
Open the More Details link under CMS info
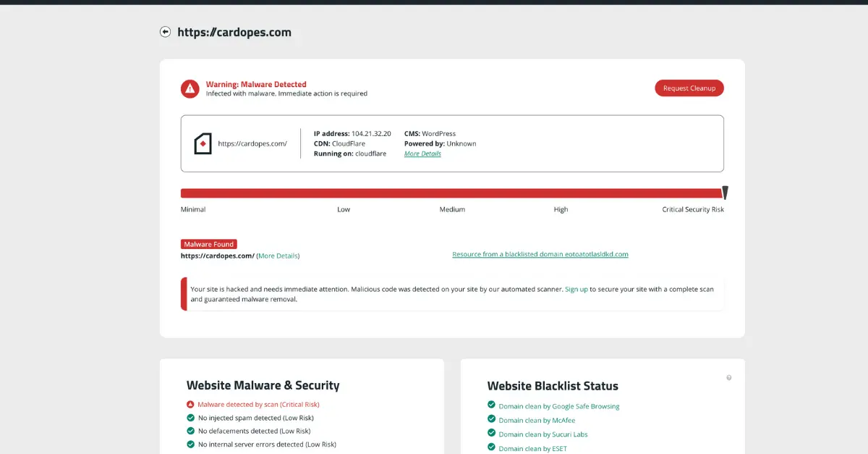[422, 154]
